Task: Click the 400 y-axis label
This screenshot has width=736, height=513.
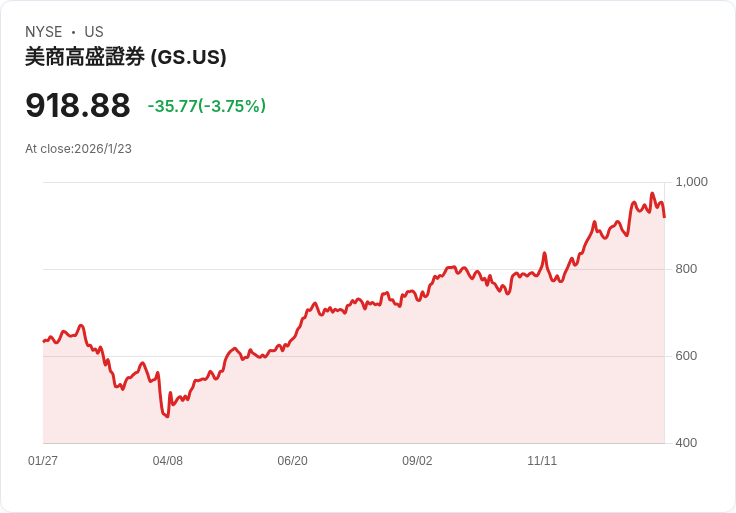Action: 687,443
